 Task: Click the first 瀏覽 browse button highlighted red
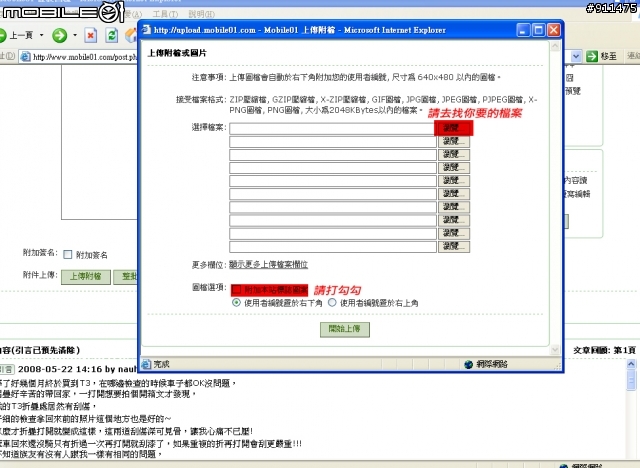(x=453, y=128)
